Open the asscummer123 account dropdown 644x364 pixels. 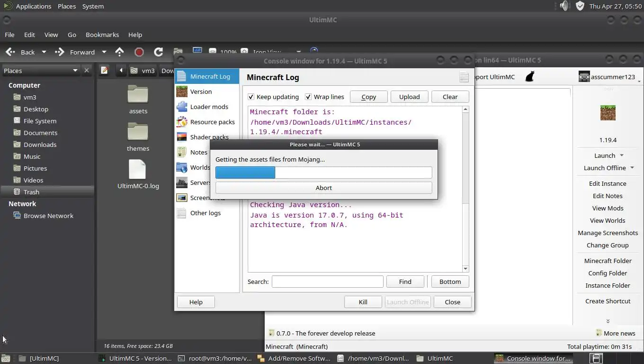pyautogui.click(x=639, y=81)
